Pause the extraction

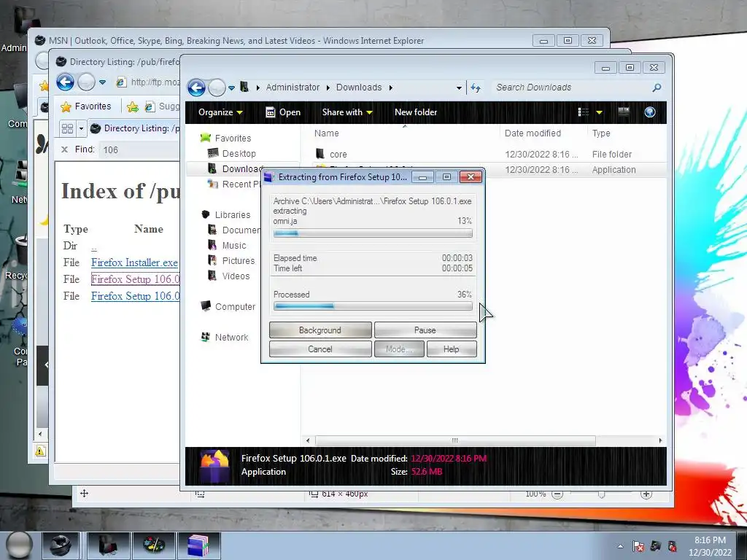[425, 330]
